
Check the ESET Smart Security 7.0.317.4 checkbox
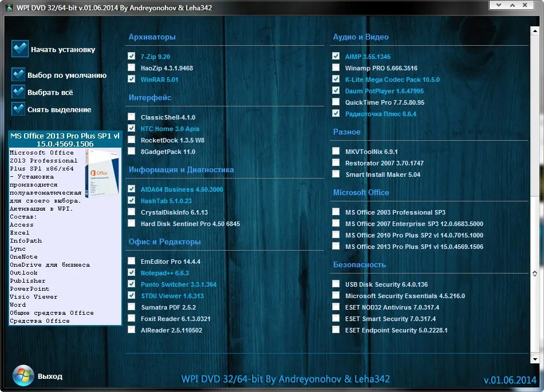click(336, 318)
